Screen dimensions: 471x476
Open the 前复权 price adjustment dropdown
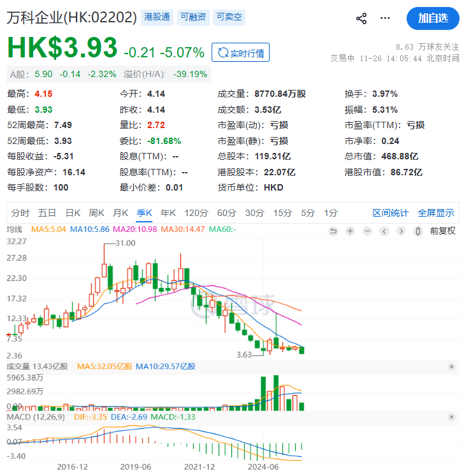443,231
